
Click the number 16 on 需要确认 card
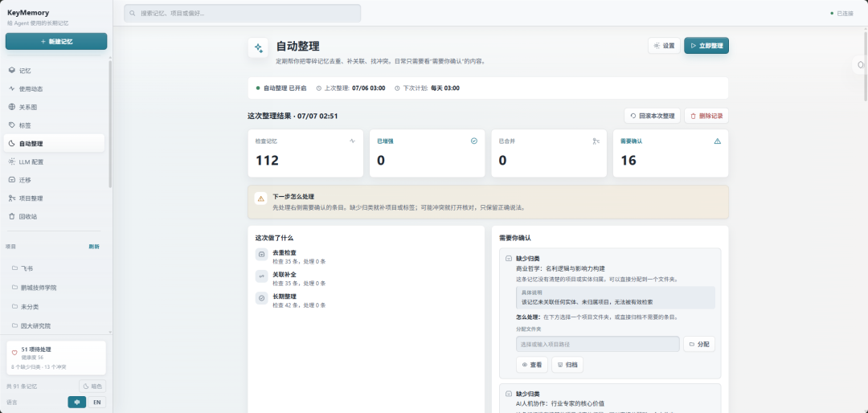(x=628, y=161)
